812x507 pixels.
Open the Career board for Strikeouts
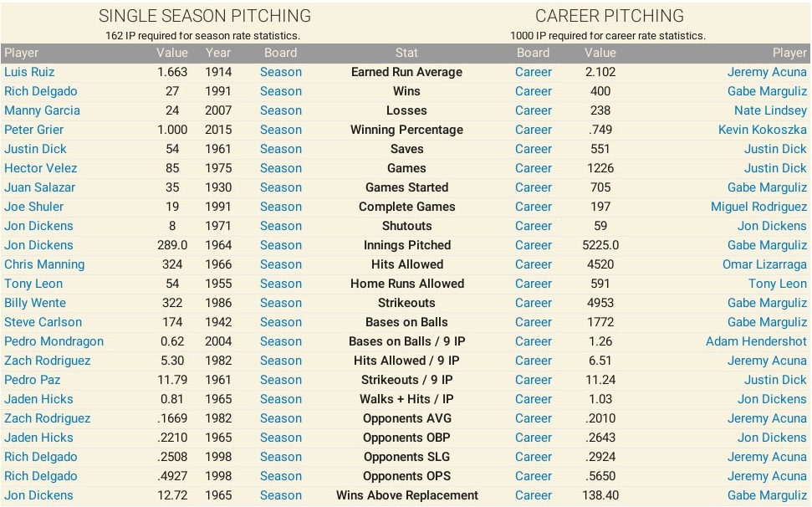[534, 303]
